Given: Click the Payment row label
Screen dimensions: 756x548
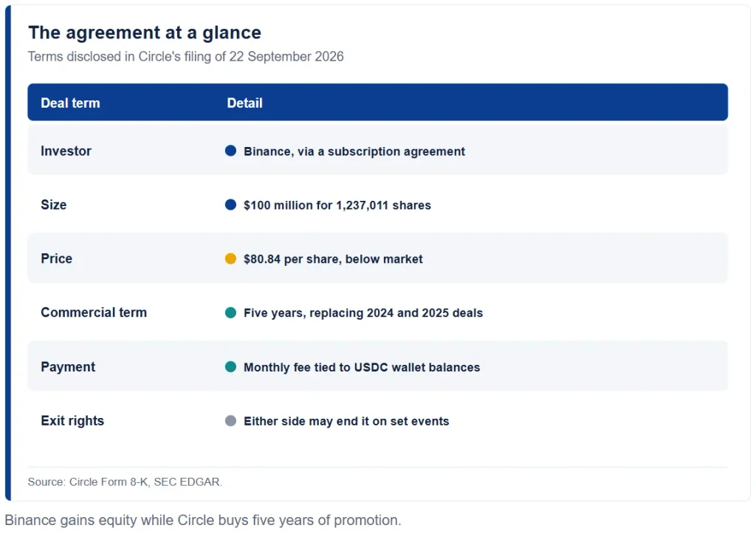Looking at the screenshot, I should tap(68, 367).
